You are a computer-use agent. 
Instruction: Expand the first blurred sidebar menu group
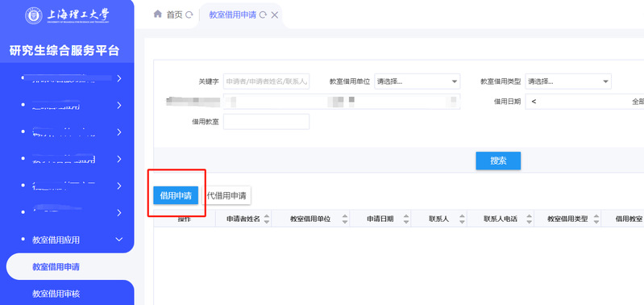(x=119, y=78)
